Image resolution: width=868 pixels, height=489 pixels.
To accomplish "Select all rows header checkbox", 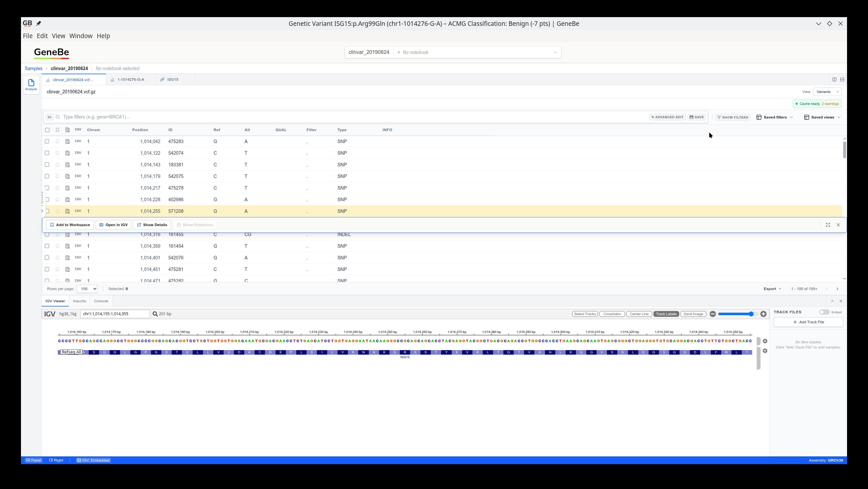I will [x=47, y=130].
